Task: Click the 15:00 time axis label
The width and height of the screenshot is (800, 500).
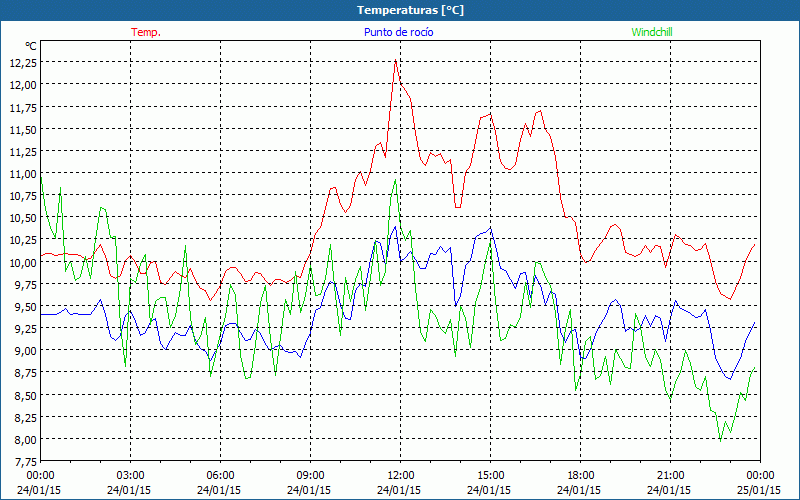Action: 490,476
